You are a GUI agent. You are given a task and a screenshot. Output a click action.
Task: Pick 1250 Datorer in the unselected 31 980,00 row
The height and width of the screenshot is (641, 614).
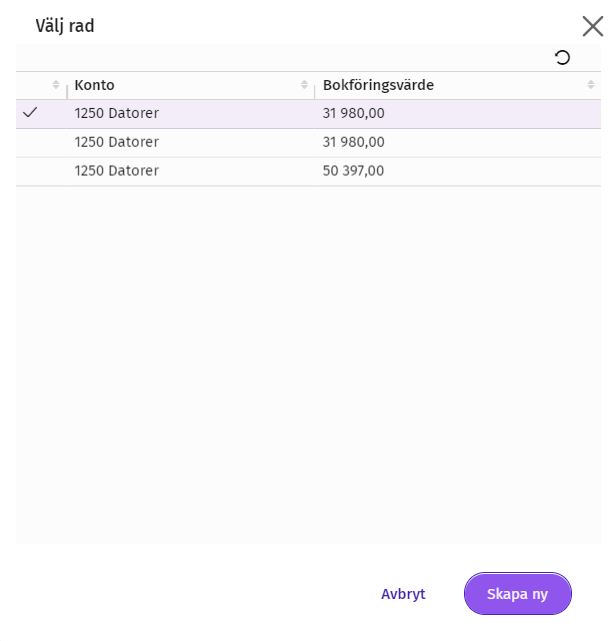[x=117, y=142]
